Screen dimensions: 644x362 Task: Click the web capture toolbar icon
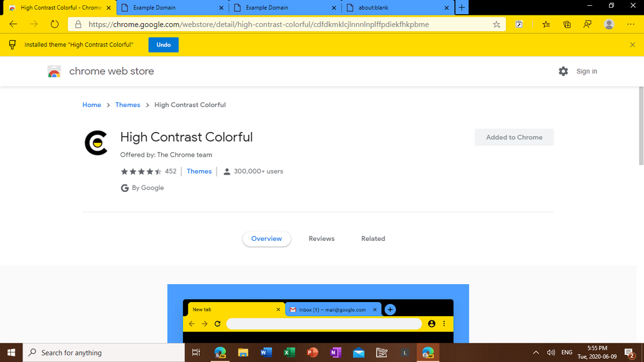pyautogui.click(x=519, y=24)
